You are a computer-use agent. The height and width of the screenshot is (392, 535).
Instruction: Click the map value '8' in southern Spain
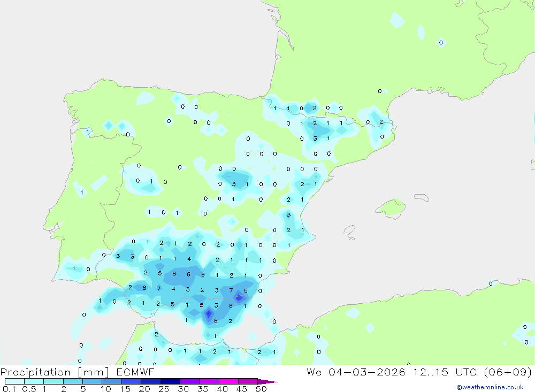[144, 288]
